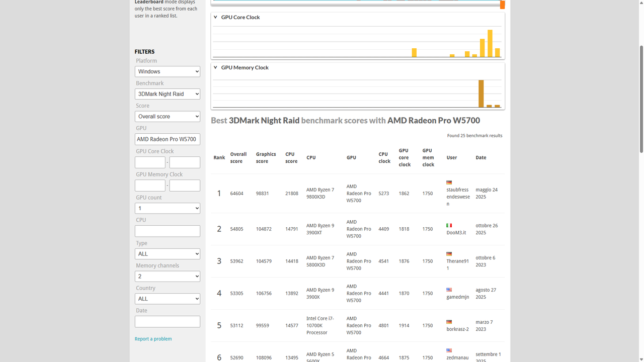
Task: Open the Platform dropdown set to Windows
Action: tap(168, 72)
